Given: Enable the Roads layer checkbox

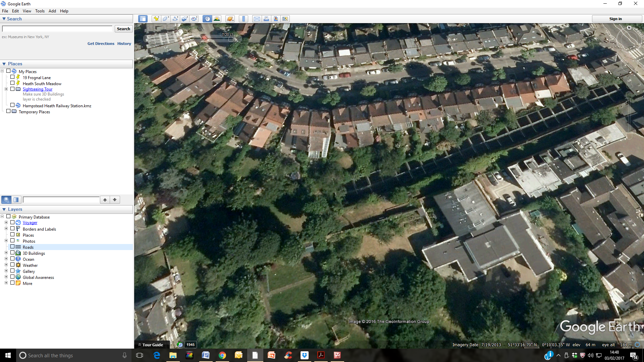Looking at the screenshot, I should (x=12, y=247).
